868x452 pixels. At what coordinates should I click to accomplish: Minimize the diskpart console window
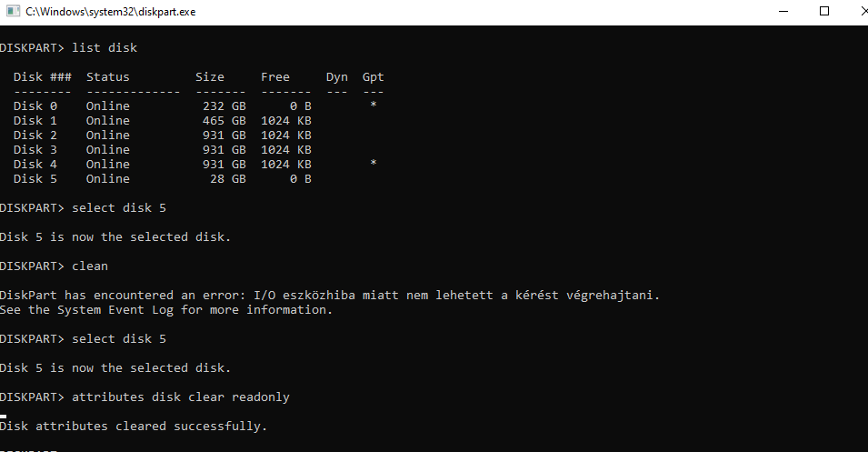[x=784, y=12]
